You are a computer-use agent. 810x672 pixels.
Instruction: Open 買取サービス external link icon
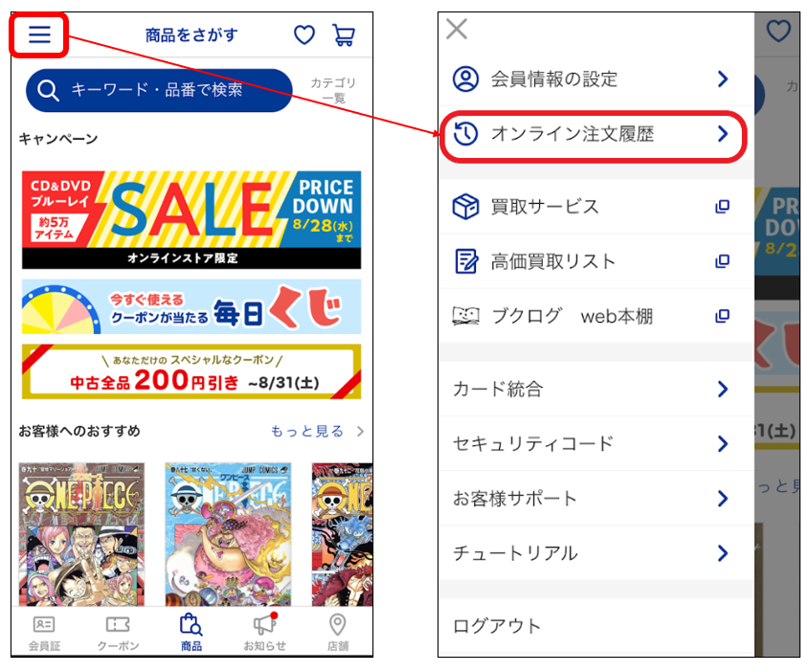722,207
